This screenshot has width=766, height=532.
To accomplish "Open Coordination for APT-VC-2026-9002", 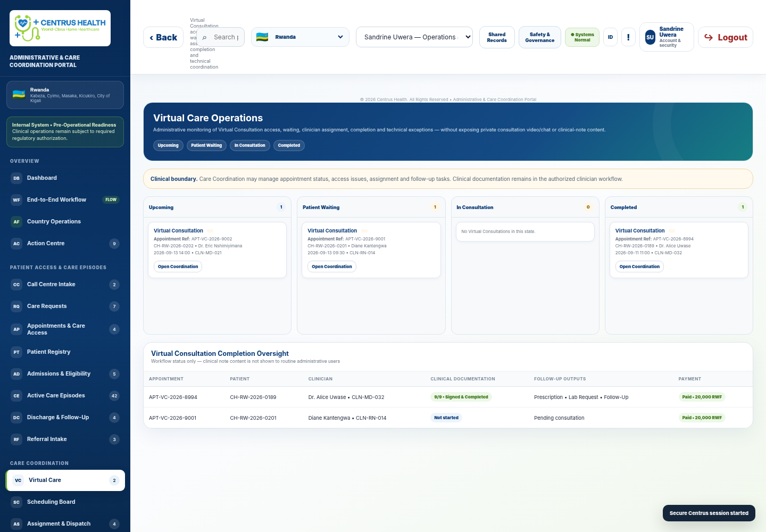I will pos(178,267).
